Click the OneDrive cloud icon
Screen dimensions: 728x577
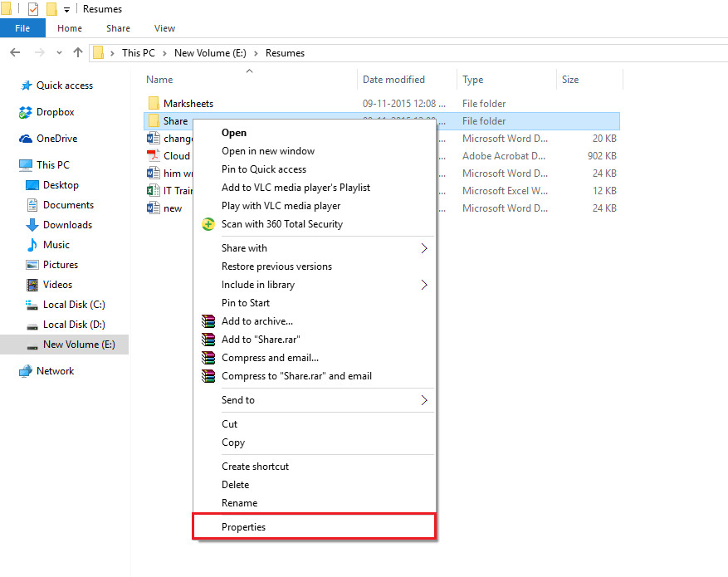pyautogui.click(x=26, y=139)
